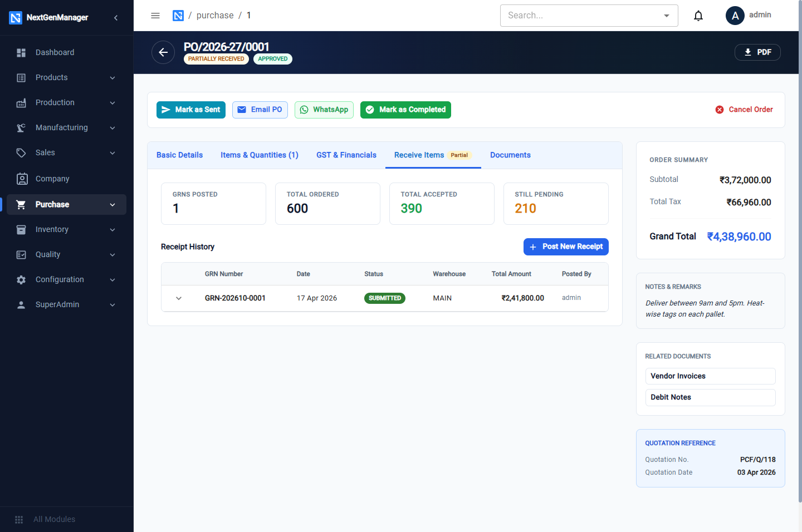Click the Inventory box icon
This screenshot has width=802, height=532.
click(x=21, y=229)
